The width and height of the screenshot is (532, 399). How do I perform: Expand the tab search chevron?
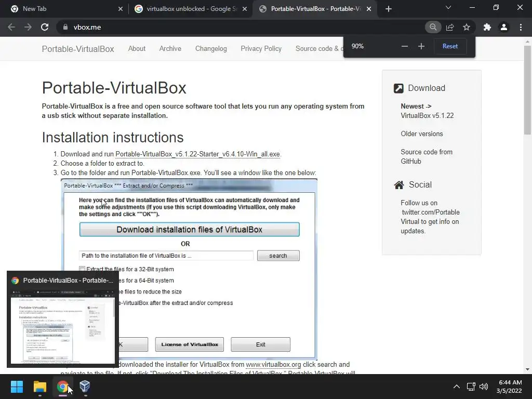448,7
